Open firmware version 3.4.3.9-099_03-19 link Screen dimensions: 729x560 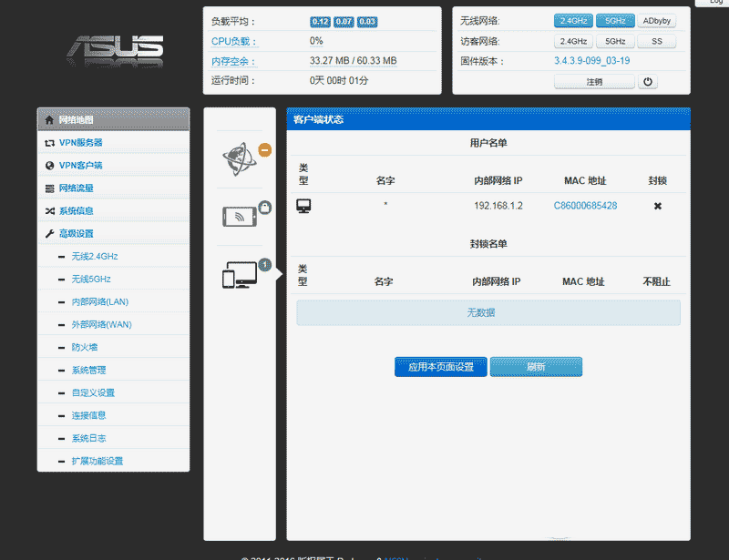[591, 61]
